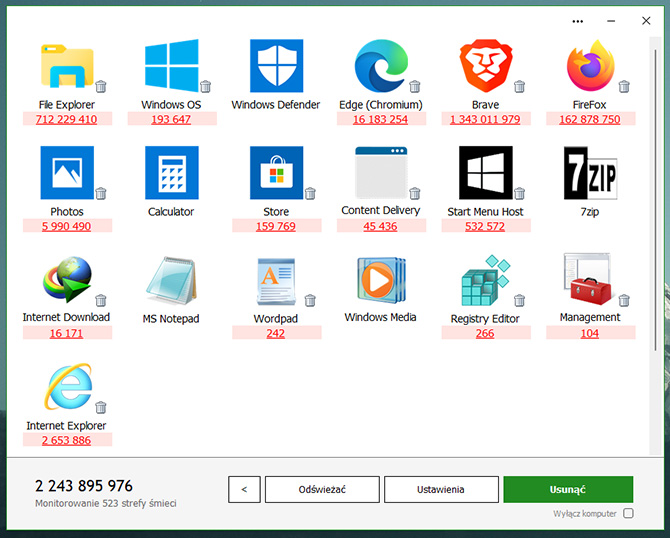Image resolution: width=670 pixels, height=538 pixels.
Task: Click the 7zip icon
Action: click(x=591, y=173)
